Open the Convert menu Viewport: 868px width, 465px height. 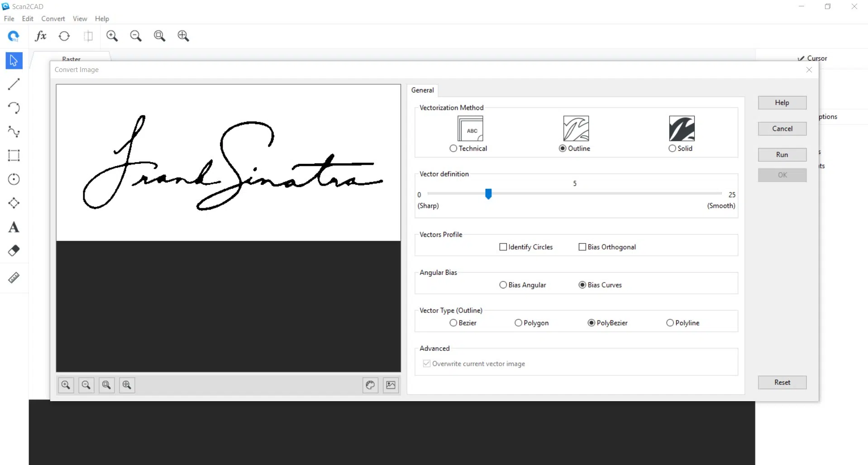[x=53, y=19]
